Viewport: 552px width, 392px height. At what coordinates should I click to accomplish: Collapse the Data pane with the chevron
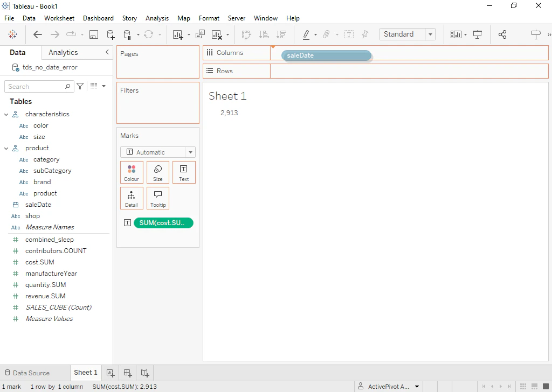(107, 52)
